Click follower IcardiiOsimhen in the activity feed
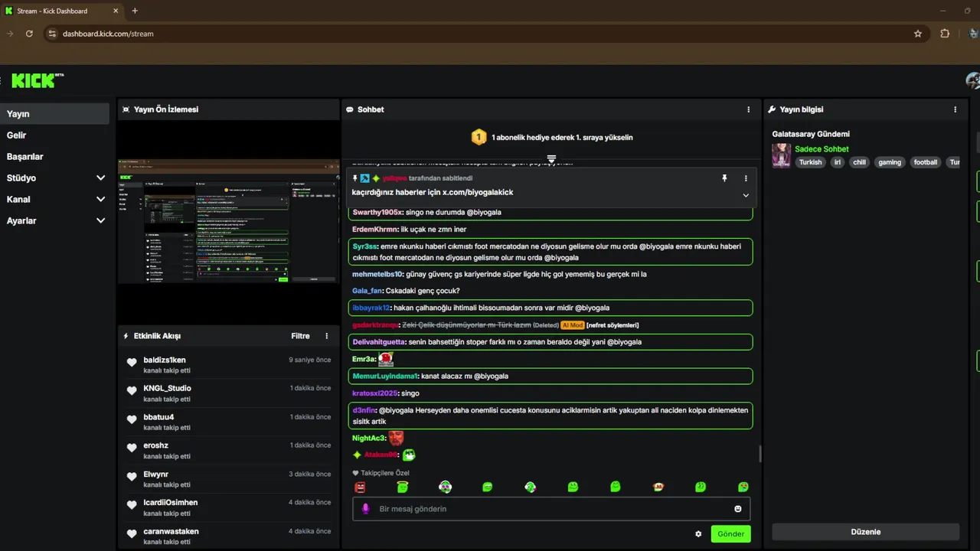980x551 pixels. tap(171, 502)
